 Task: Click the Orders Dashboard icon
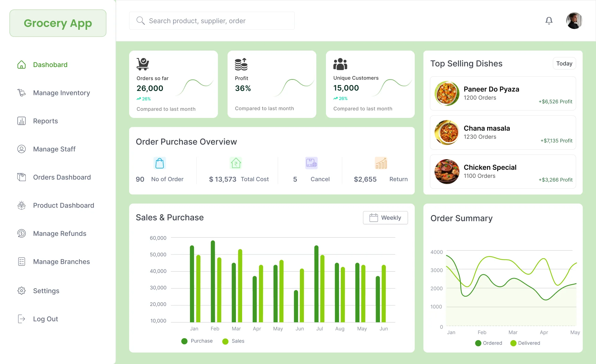pos(21,177)
